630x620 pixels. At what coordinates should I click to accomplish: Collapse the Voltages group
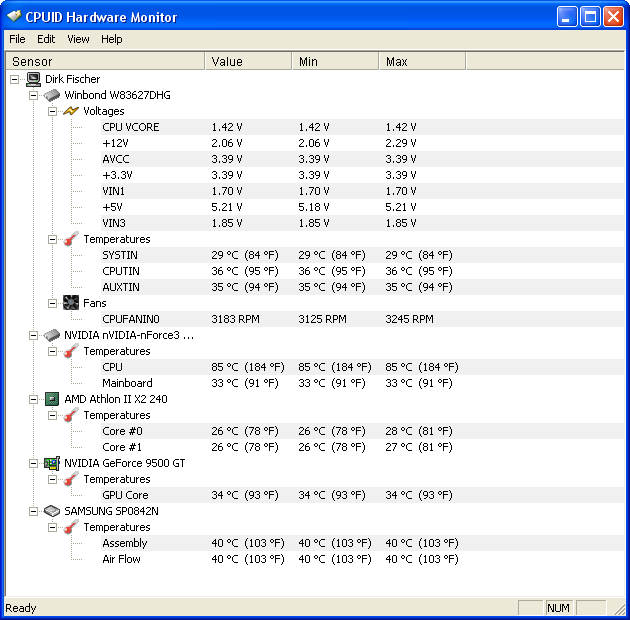[53, 111]
